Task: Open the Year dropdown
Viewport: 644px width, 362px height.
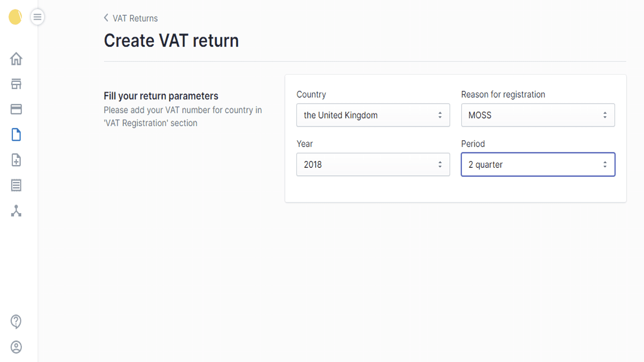Action: (x=373, y=165)
